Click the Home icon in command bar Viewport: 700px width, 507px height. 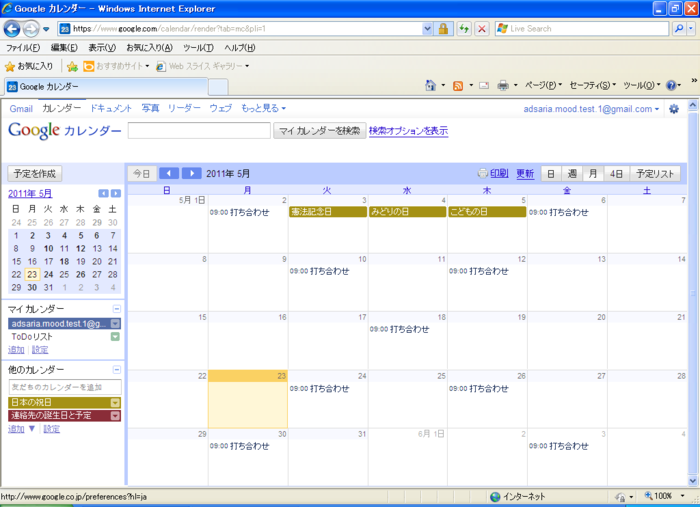(x=430, y=85)
